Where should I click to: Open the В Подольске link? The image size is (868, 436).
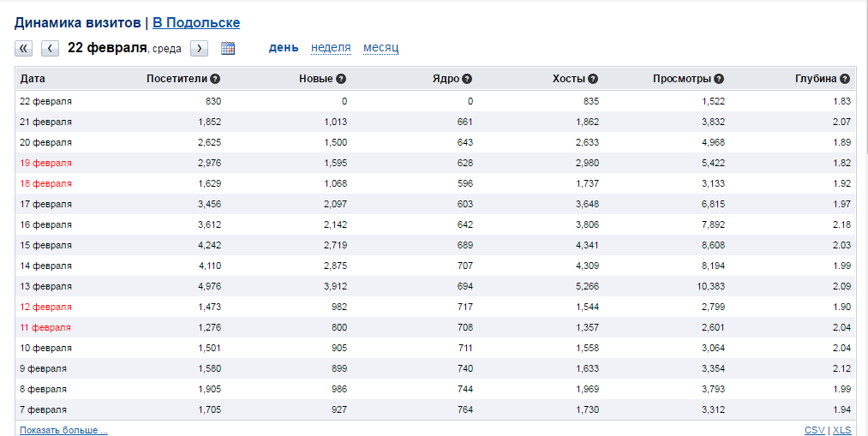pyautogui.click(x=196, y=23)
